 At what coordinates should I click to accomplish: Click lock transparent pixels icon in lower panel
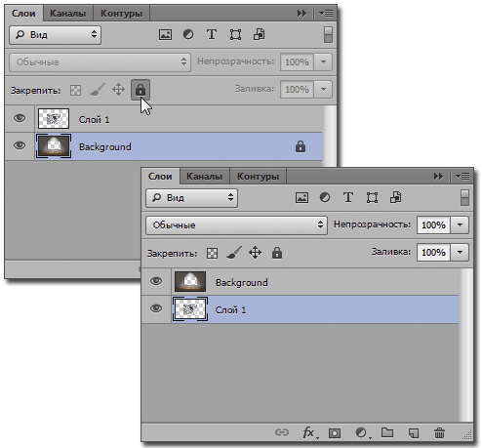[213, 253]
